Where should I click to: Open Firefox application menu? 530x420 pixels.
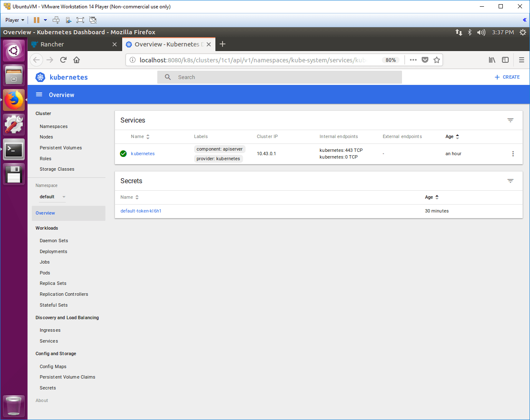[x=522, y=60]
